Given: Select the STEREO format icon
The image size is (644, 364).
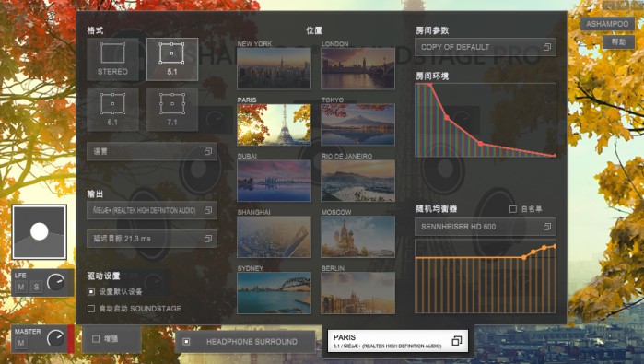Looking at the screenshot, I should pos(112,59).
